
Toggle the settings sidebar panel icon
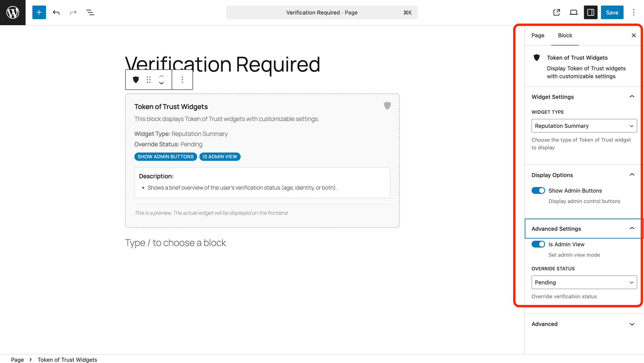[x=591, y=13]
